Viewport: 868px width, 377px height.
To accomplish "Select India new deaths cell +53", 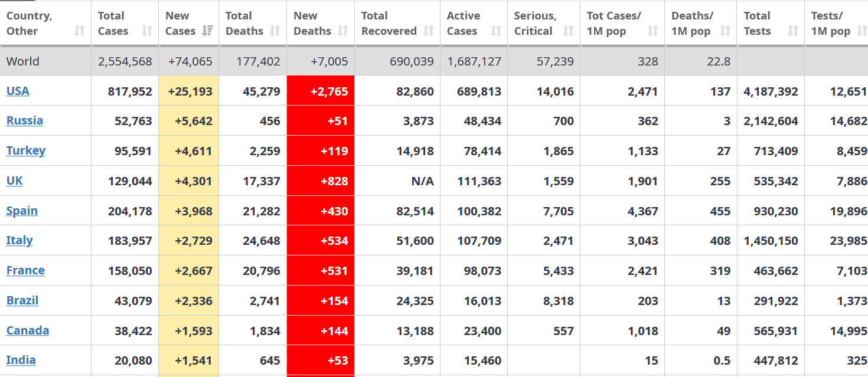I will [x=321, y=360].
